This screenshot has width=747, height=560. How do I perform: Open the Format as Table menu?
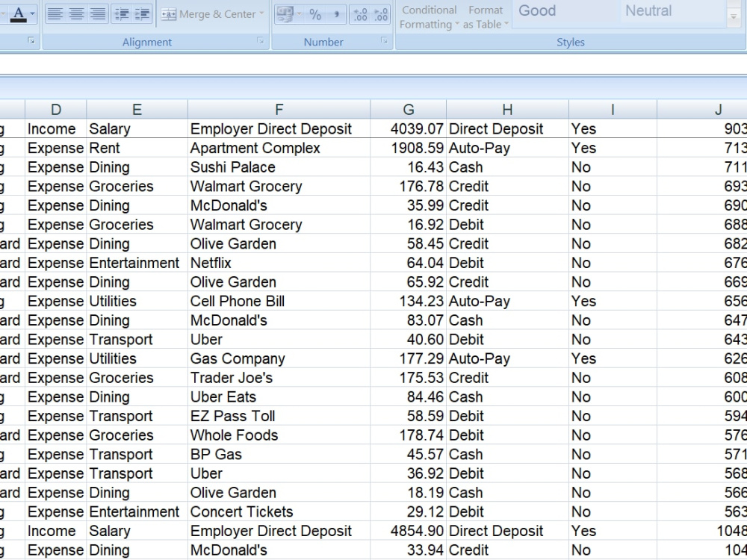pos(486,17)
